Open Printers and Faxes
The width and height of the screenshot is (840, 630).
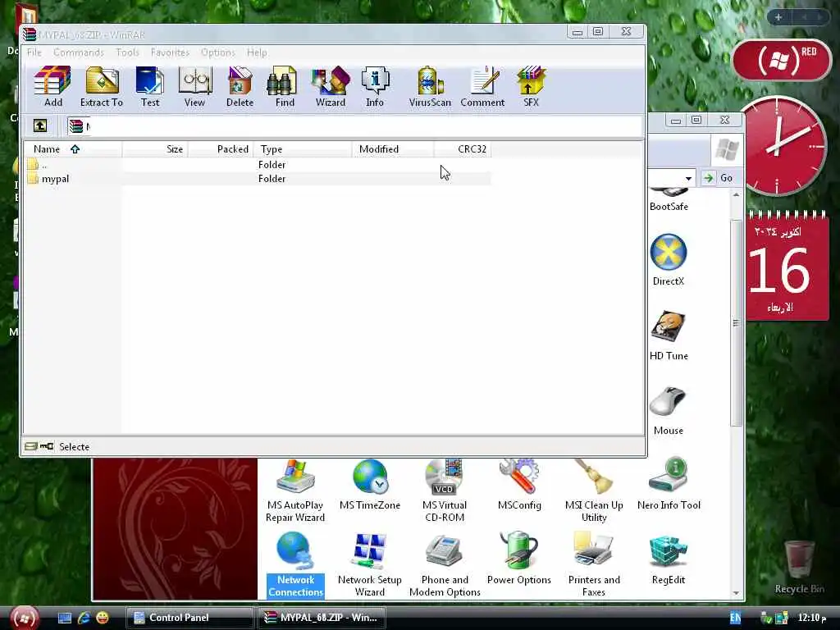[594, 565]
